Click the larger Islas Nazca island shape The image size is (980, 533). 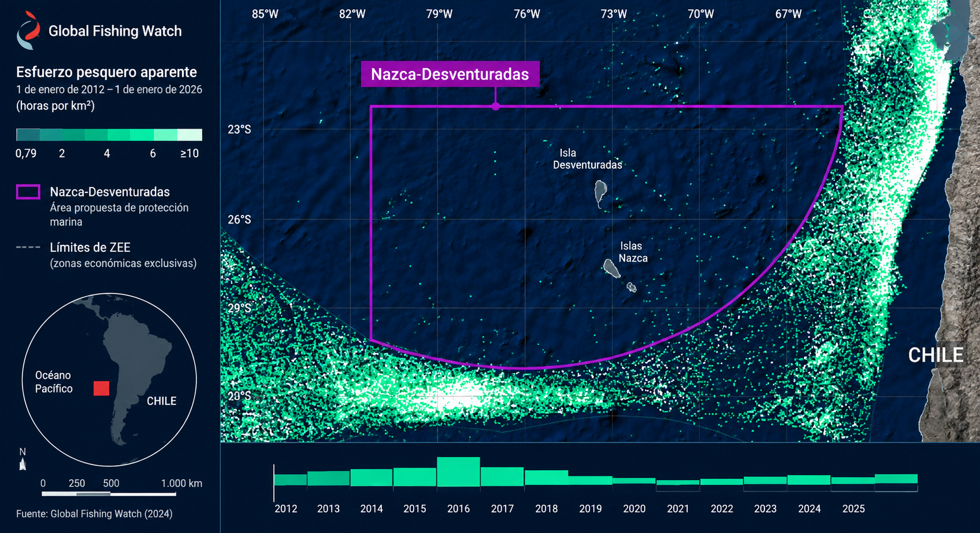click(611, 268)
